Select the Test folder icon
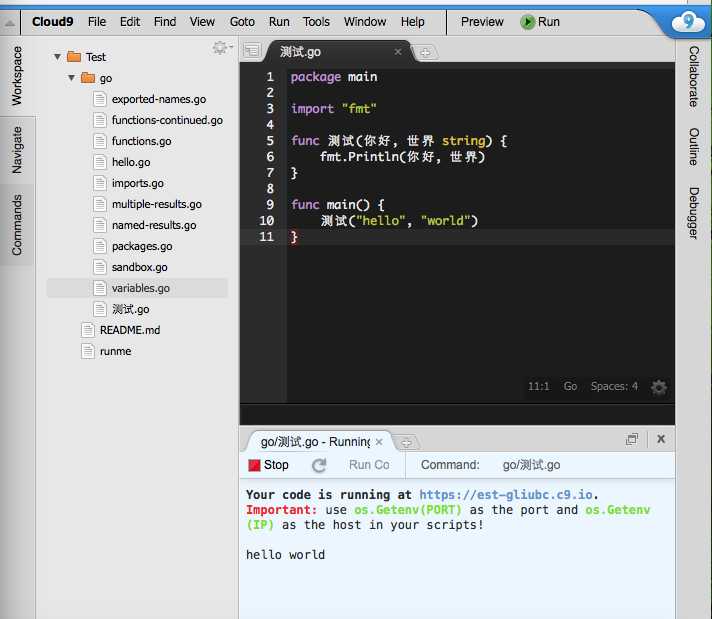The image size is (712, 619). point(74,56)
